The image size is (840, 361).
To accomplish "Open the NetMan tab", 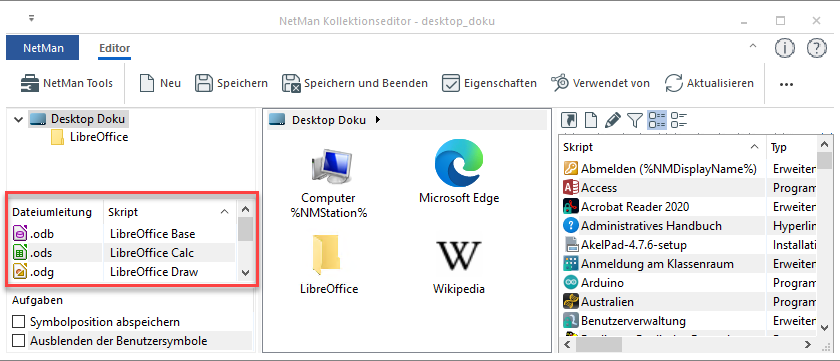I will (x=43, y=48).
